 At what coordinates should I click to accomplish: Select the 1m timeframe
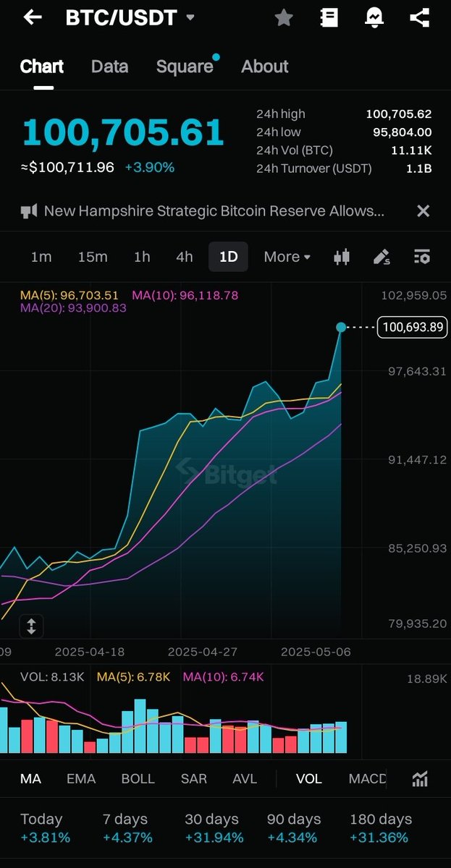pyautogui.click(x=41, y=257)
